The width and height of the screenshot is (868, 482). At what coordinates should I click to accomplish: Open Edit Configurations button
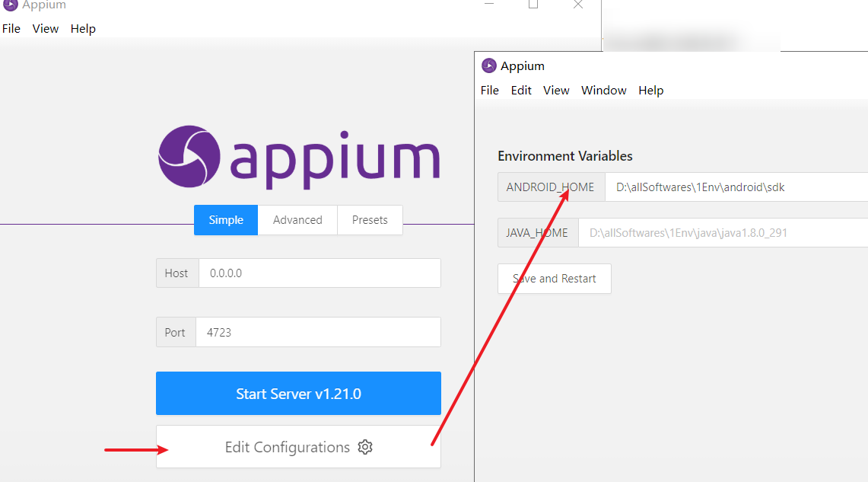tap(298, 446)
